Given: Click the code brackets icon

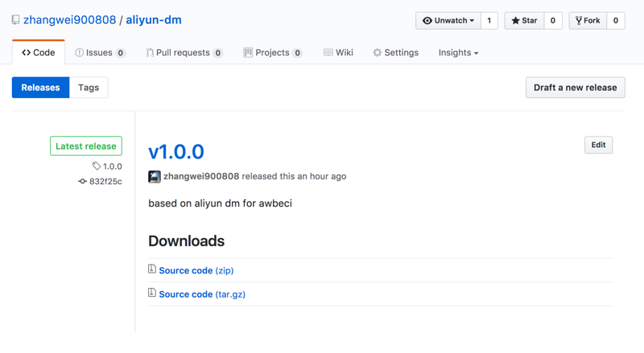Looking at the screenshot, I should point(27,52).
